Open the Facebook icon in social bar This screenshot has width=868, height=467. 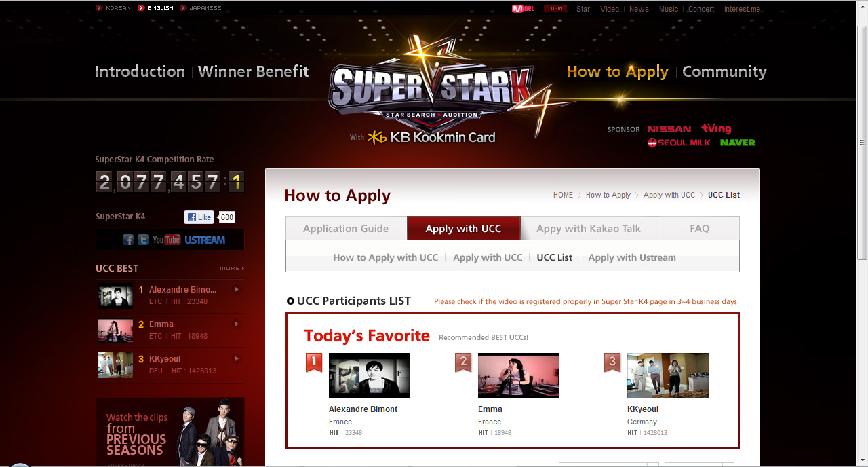tap(128, 240)
